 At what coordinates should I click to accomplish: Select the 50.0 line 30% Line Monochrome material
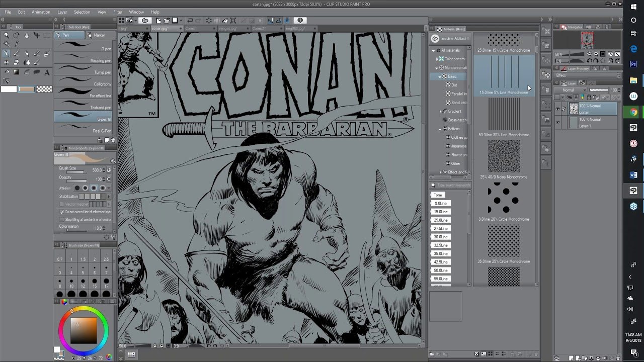click(x=504, y=117)
